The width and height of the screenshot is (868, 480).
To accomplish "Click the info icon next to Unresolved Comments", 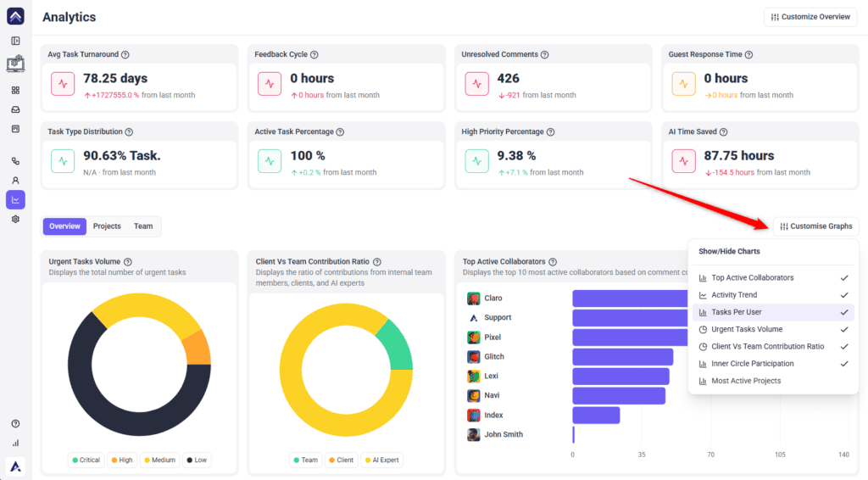I will coord(545,54).
